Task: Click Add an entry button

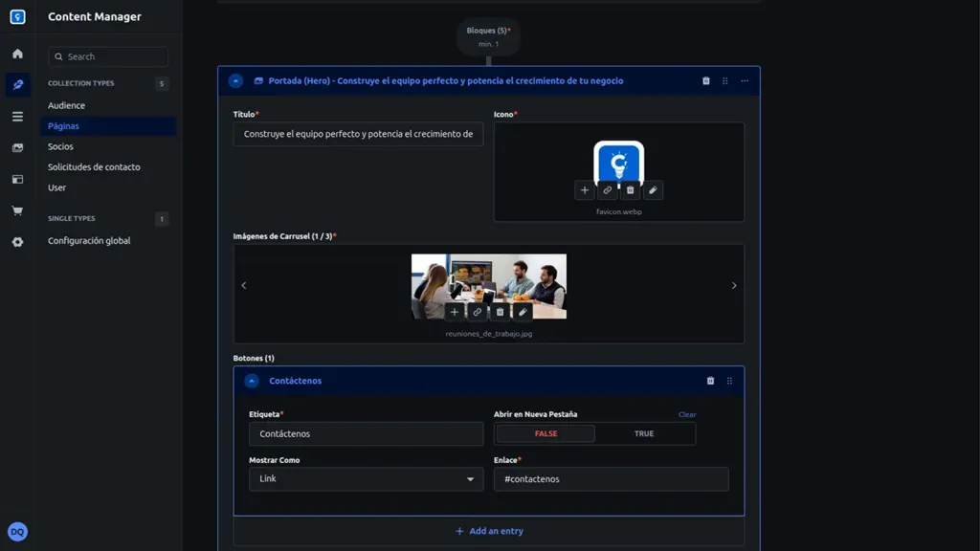Action: (489, 531)
